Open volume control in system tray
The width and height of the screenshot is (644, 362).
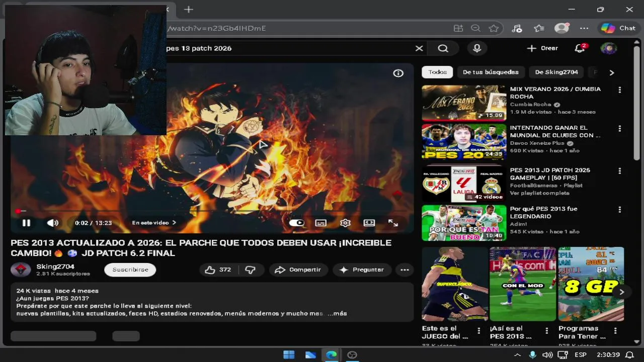pos(547,355)
